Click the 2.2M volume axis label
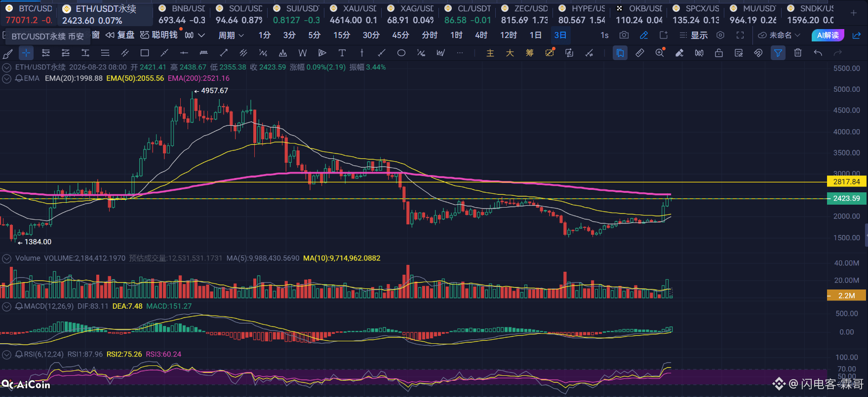 (847, 295)
